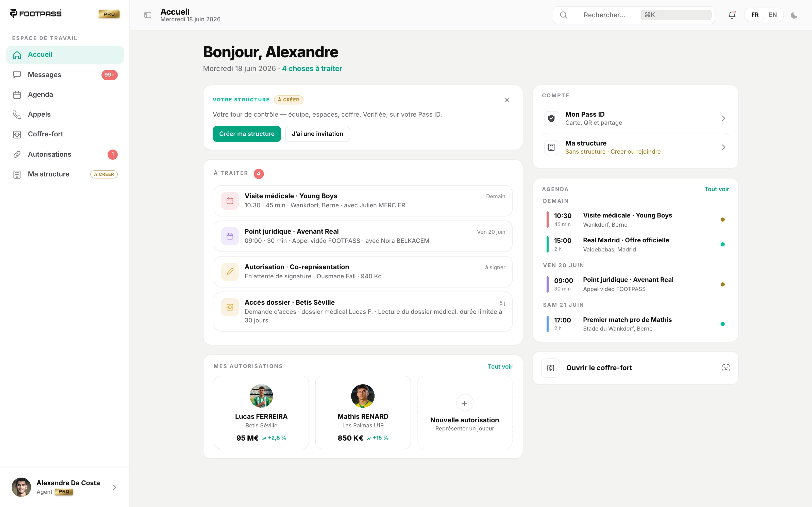Select FR language option
The width and height of the screenshot is (812, 507).
755,15
